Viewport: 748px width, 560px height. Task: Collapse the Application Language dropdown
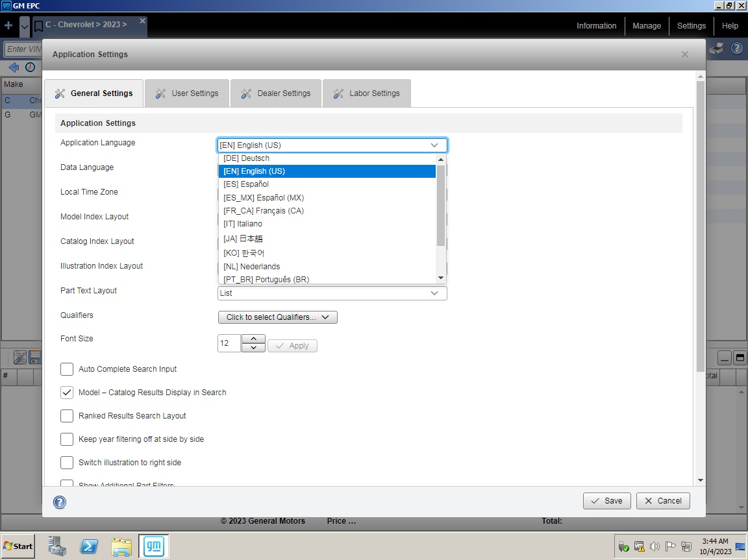(434, 145)
